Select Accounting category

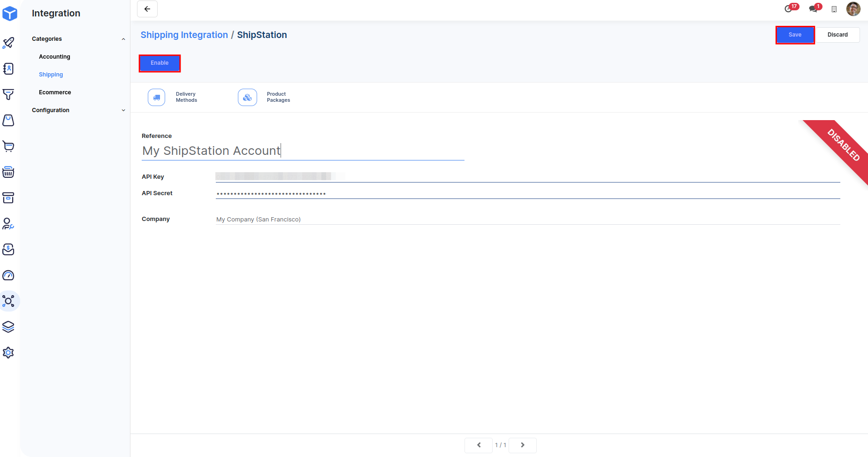coord(54,57)
